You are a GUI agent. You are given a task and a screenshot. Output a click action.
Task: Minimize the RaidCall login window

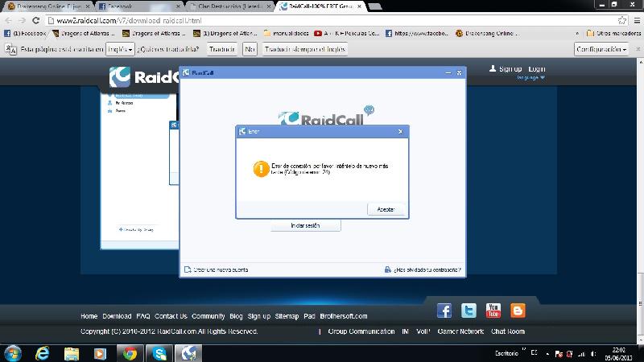click(448, 72)
